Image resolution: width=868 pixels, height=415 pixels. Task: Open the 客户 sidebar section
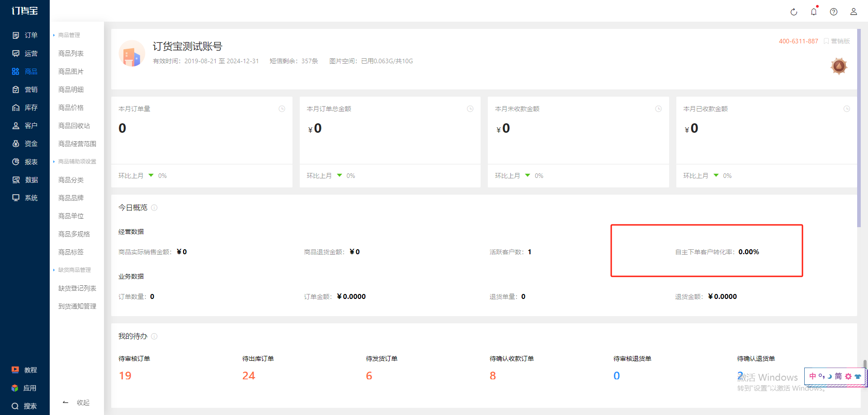pyautogui.click(x=25, y=126)
